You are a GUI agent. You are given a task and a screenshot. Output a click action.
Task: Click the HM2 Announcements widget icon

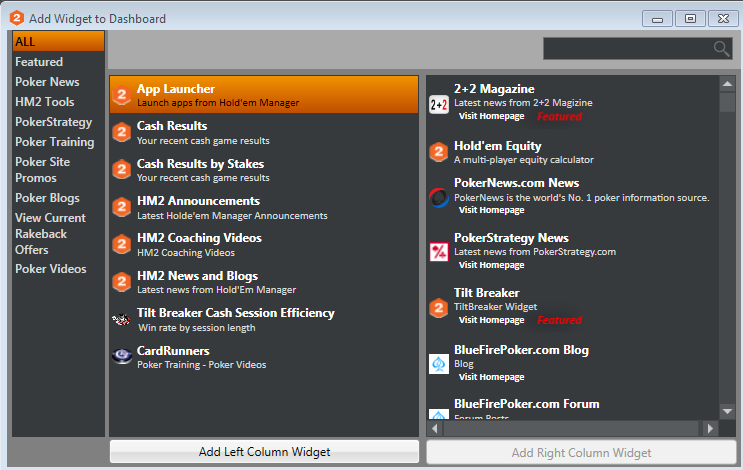(122, 207)
